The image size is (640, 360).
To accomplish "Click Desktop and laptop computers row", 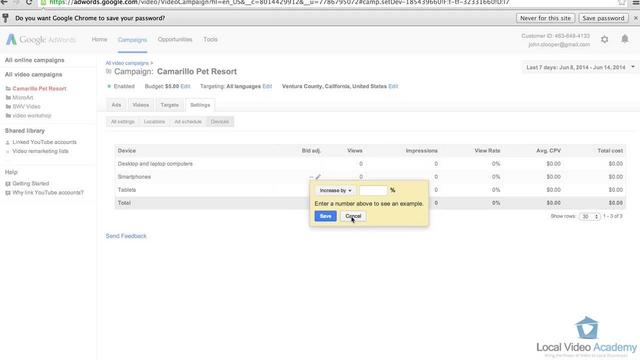I will (370, 164).
